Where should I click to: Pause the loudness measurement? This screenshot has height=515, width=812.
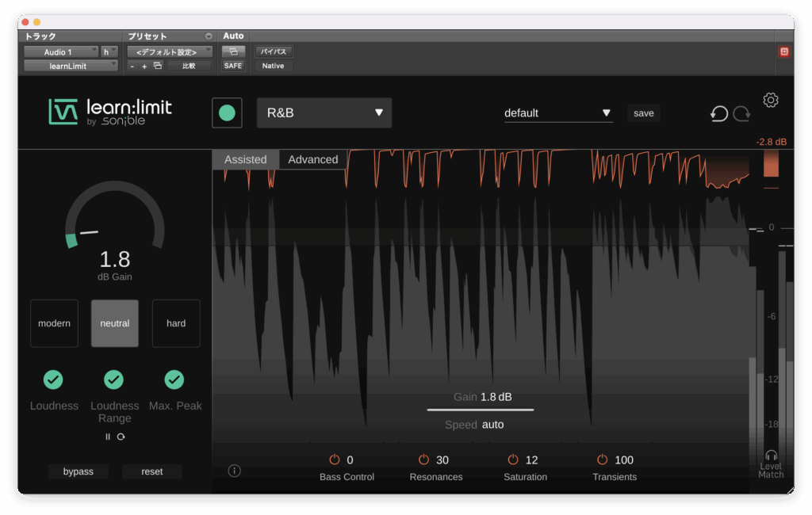[108, 437]
